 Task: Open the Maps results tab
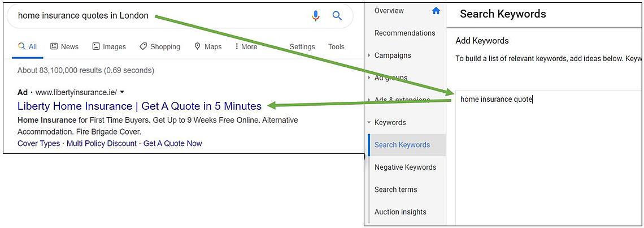pos(207,46)
